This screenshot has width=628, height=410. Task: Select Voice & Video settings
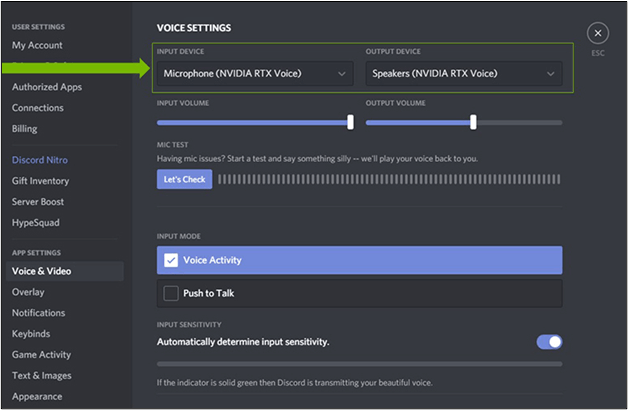coord(65,271)
